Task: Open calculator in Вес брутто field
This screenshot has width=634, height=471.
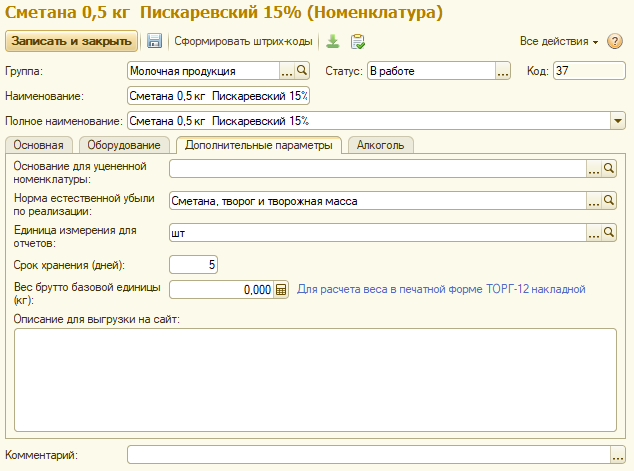Action: coord(281,289)
